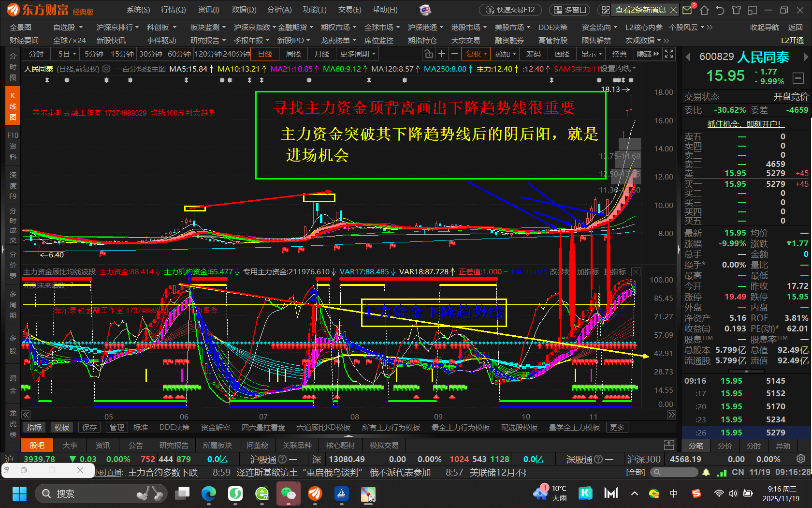This screenshot has height=508, width=812.
Task: Expand the 叠加 dropdown
Action: (x=506, y=54)
